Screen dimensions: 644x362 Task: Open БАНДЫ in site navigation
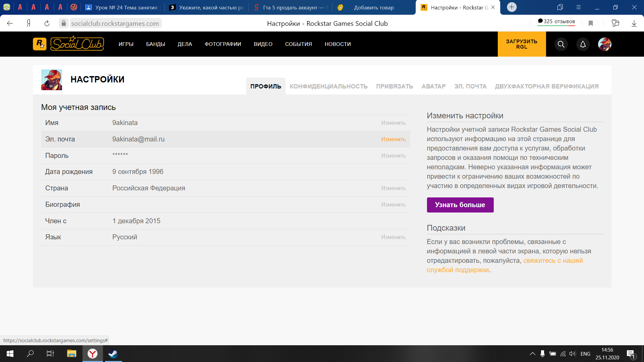(x=156, y=44)
